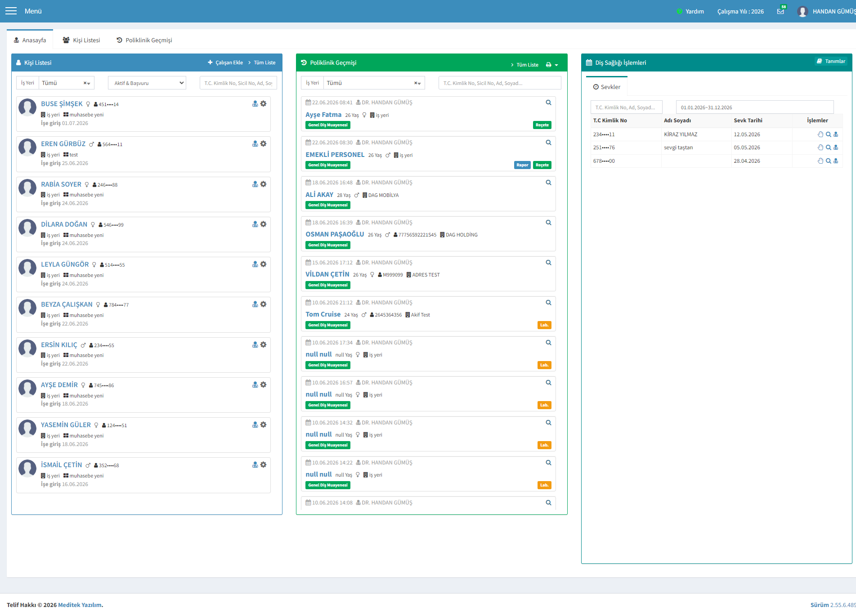Open the Tanımlar button
This screenshot has width=856, height=616.
tap(831, 61)
